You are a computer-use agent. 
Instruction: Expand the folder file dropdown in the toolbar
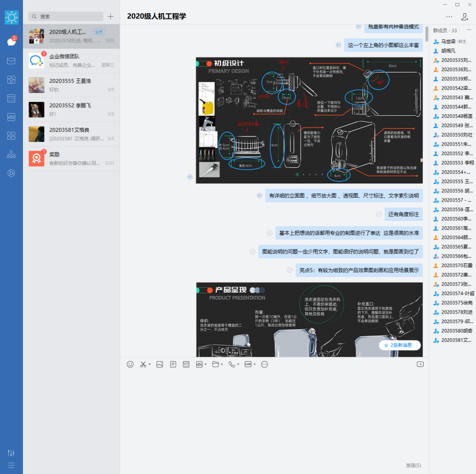(221, 365)
